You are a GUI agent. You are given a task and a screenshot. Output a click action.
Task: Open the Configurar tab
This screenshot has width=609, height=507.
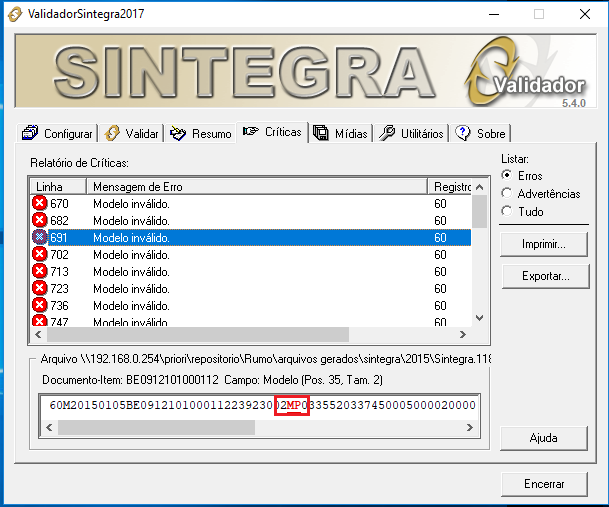(x=57, y=134)
